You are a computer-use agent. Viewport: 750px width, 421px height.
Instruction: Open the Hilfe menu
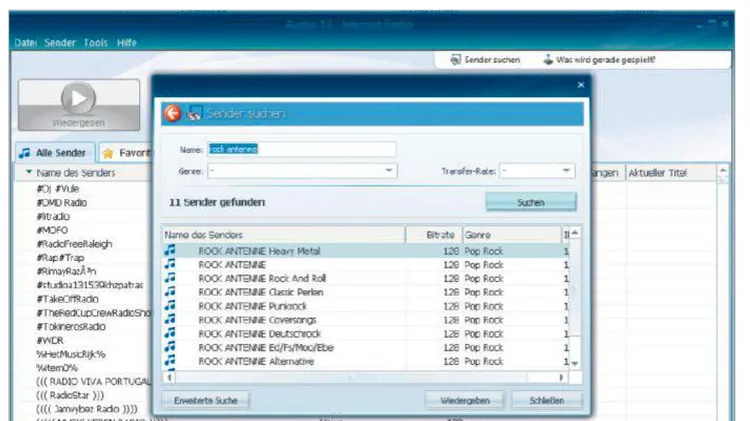click(127, 43)
